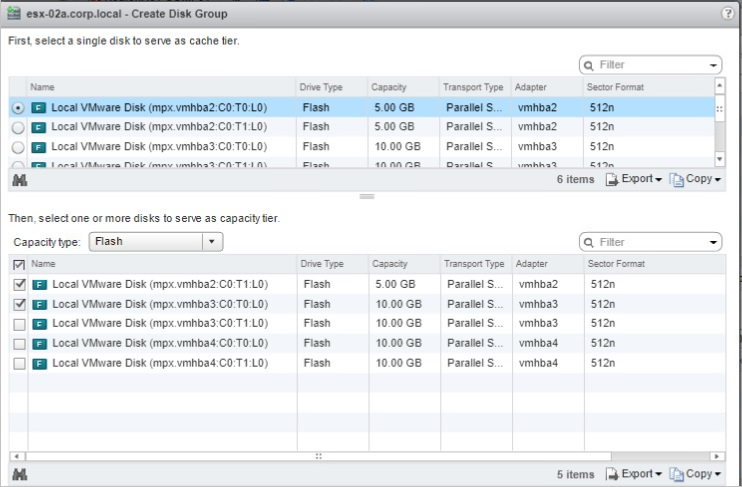Sort capacity table by Drive Type column header

pyautogui.click(x=322, y=264)
